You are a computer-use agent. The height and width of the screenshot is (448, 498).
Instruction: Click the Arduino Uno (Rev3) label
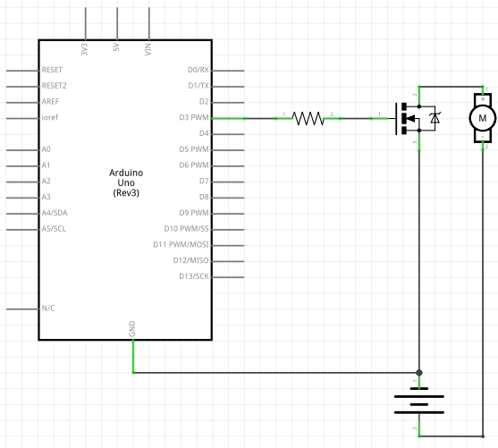click(x=126, y=182)
